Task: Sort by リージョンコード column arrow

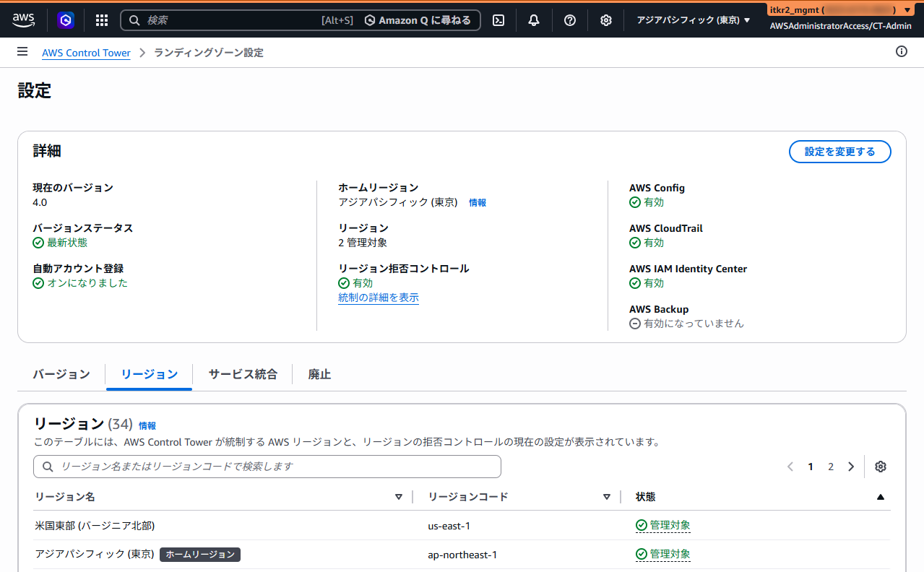Action: [x=607, y=497]
